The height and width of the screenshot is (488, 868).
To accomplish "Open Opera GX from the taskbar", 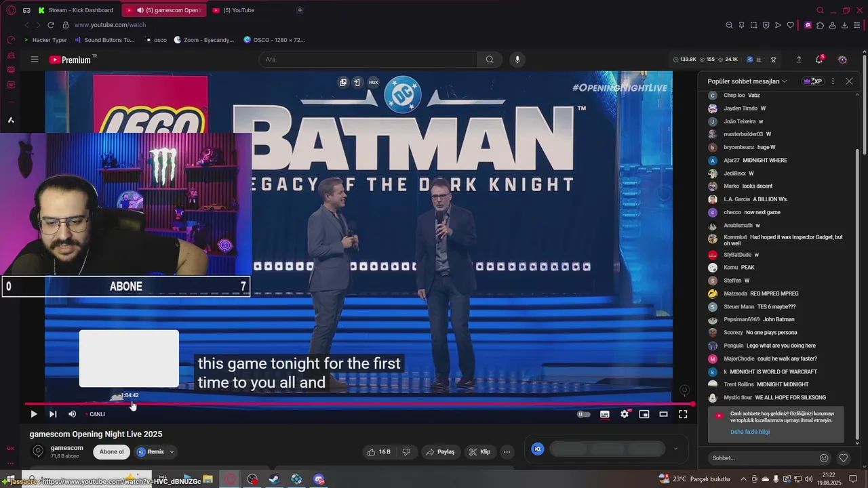I will click(231, 479).
